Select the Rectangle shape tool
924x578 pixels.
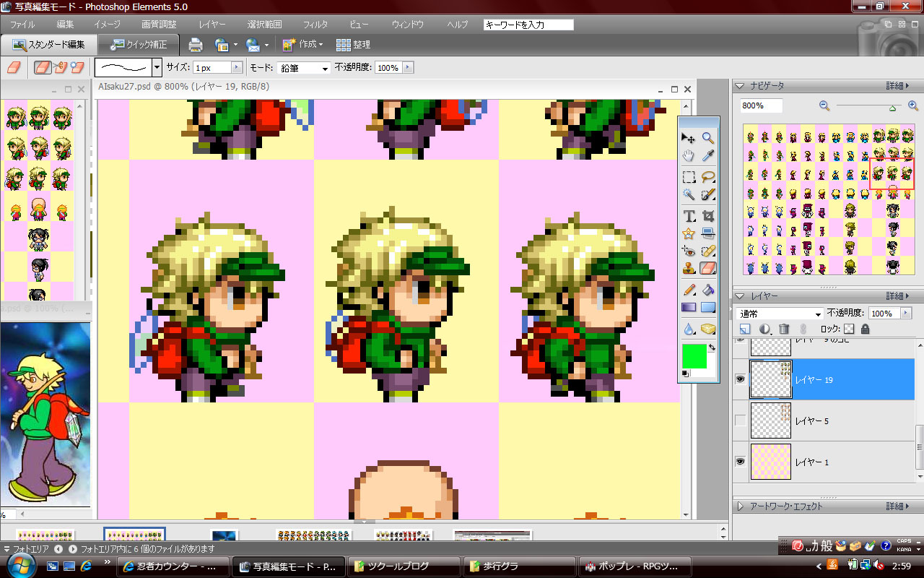(x=708, y=308)
